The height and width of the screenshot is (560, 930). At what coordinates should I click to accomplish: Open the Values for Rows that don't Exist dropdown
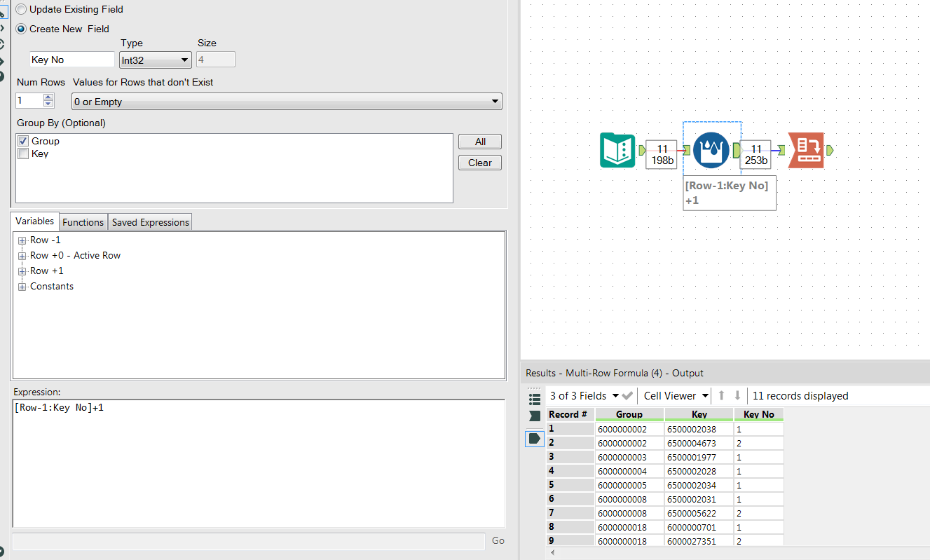coord(494,101)
